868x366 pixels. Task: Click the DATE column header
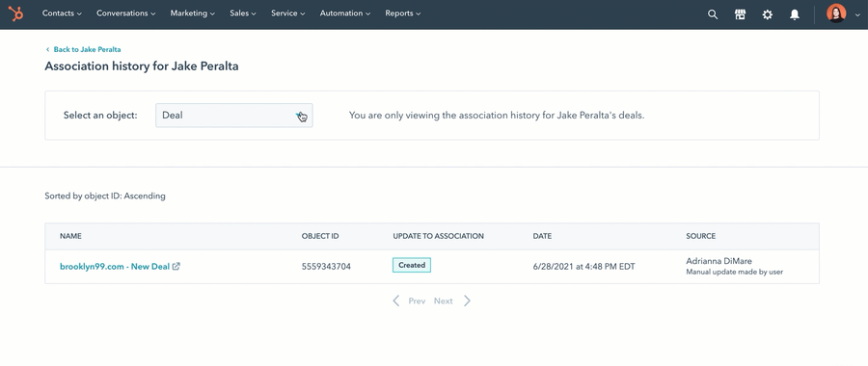click(542, 236)
